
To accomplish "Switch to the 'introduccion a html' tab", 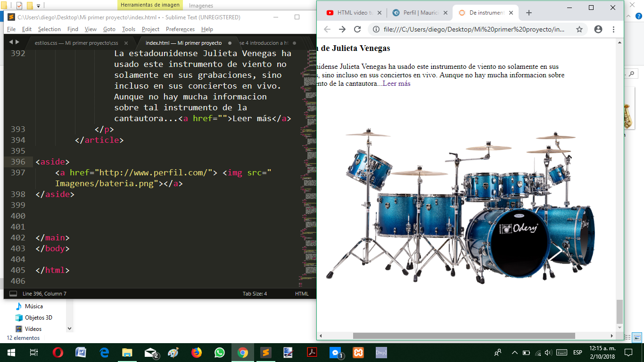I will [264, 43].
